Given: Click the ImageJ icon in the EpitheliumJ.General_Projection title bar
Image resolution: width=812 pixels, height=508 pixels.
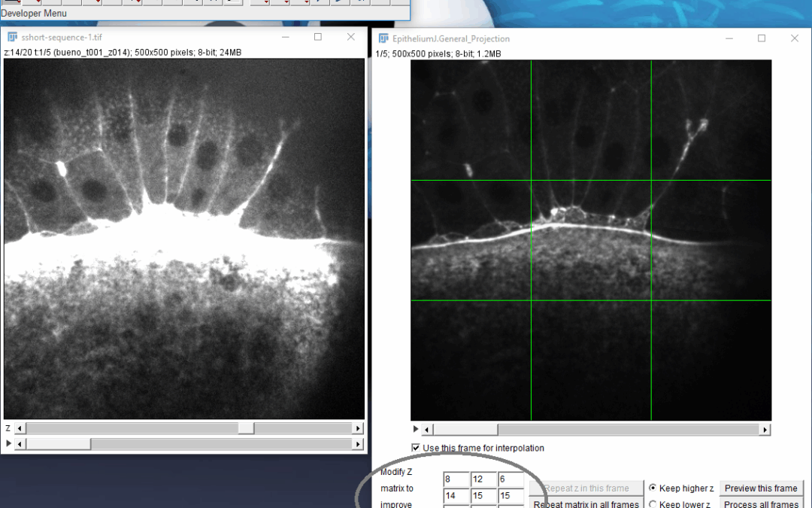Looking at the screenshot, I should pos(383,38).
